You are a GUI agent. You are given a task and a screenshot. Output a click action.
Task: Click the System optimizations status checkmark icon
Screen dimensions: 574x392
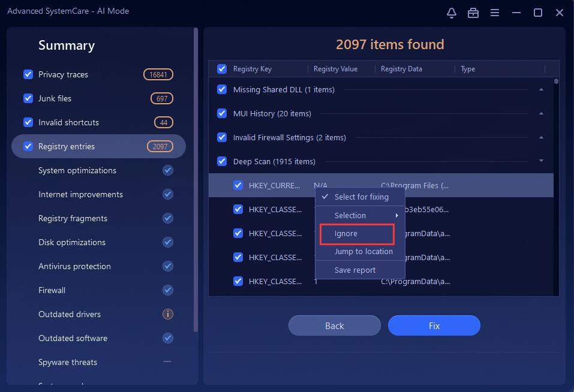click(168, 170)
